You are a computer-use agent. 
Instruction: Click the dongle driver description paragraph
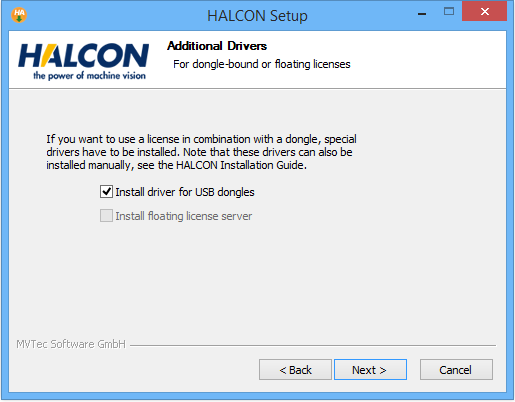201,152
